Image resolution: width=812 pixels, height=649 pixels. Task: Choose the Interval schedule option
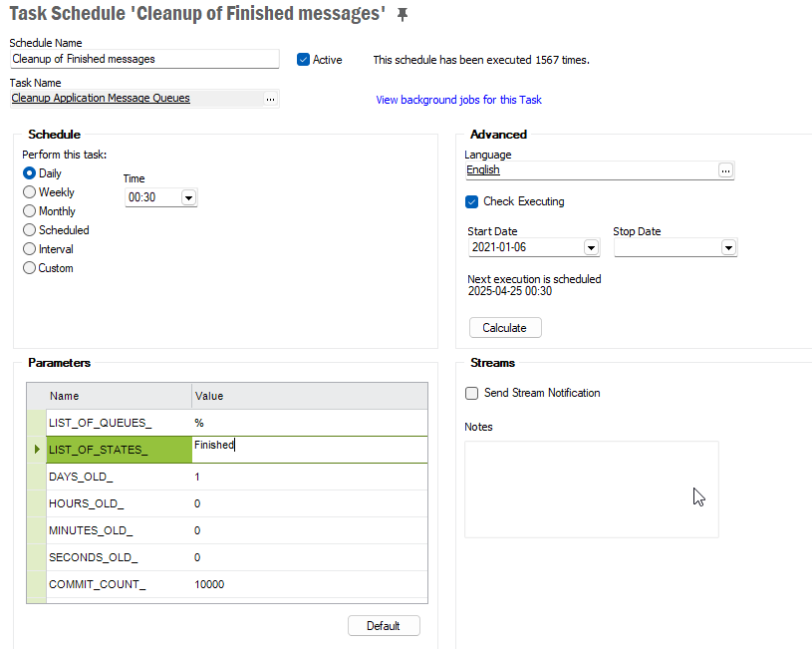click(30, 249)
